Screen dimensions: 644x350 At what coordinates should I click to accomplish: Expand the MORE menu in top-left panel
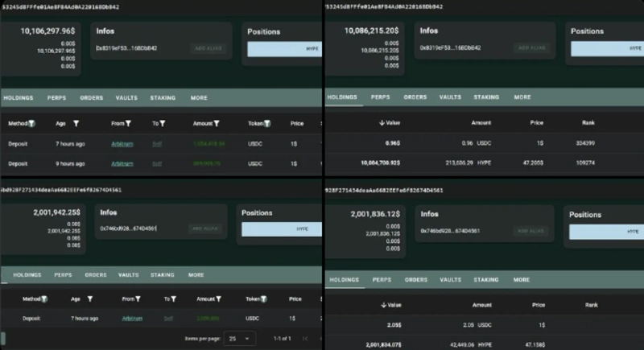tap(199, 97)
